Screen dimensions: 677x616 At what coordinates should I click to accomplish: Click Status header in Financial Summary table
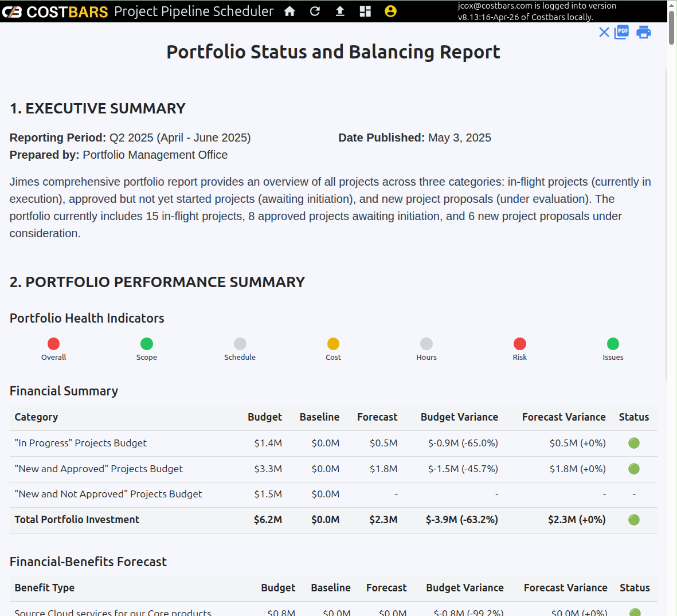click(634, 417)
